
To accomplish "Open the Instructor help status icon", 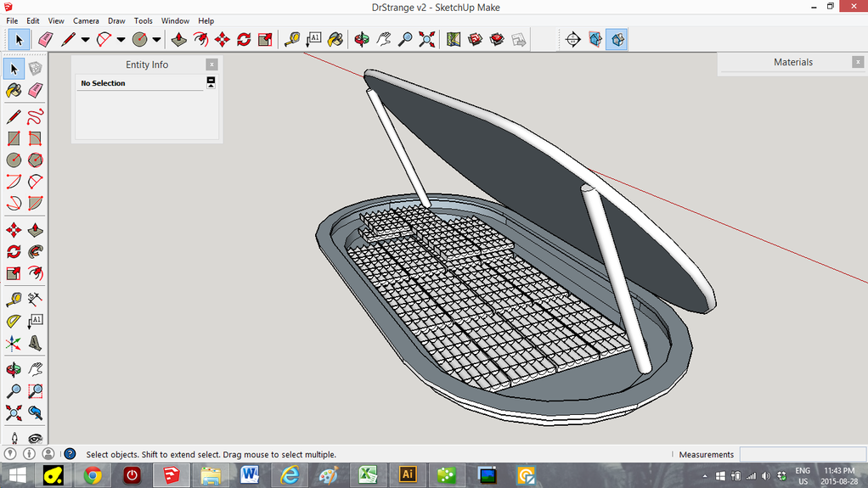I will tap(70, 454).
